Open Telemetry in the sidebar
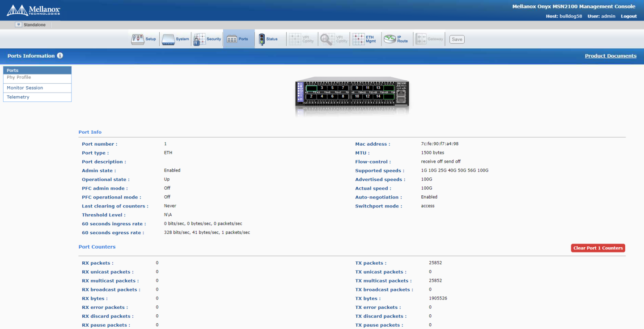The height and width of the screenshot is (329, 644). tap(18, 97)
